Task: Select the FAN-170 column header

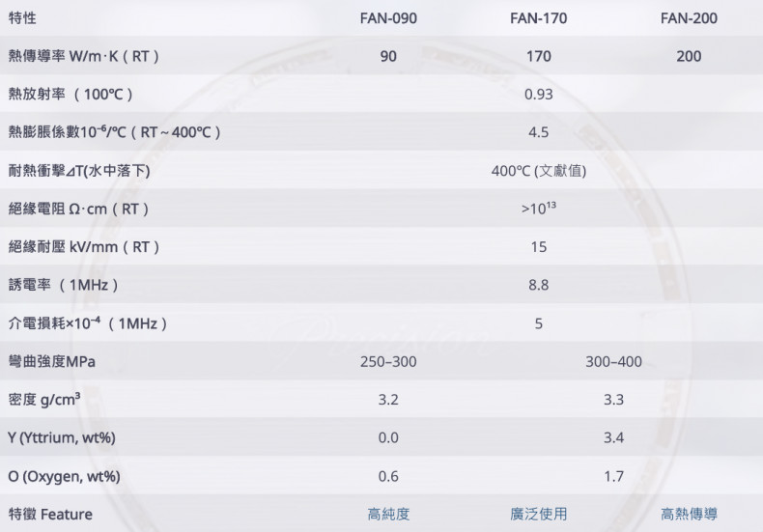Action: [538, 18]
